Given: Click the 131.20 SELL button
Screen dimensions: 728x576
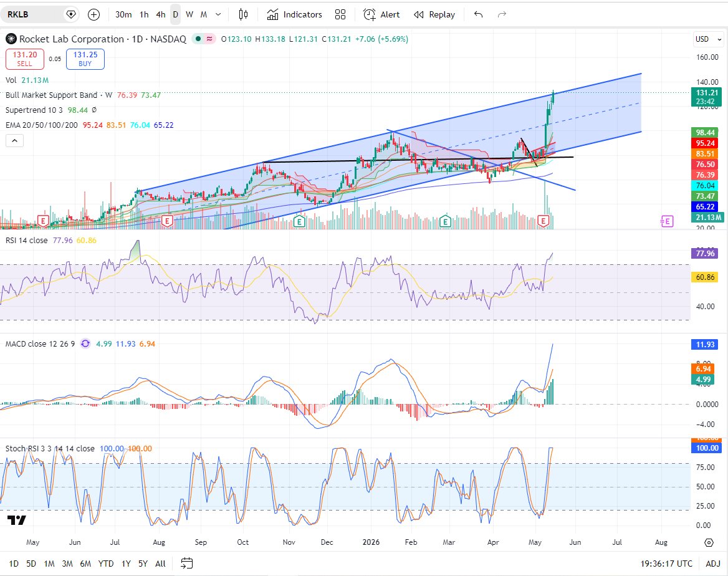Looking at the screenshot, I should tap(24, 59).
